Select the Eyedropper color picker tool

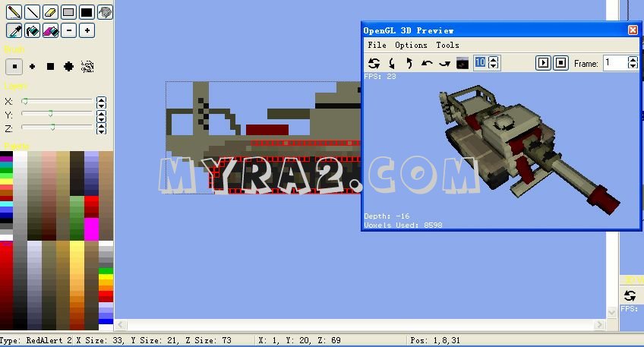click(x=14, y=31)
